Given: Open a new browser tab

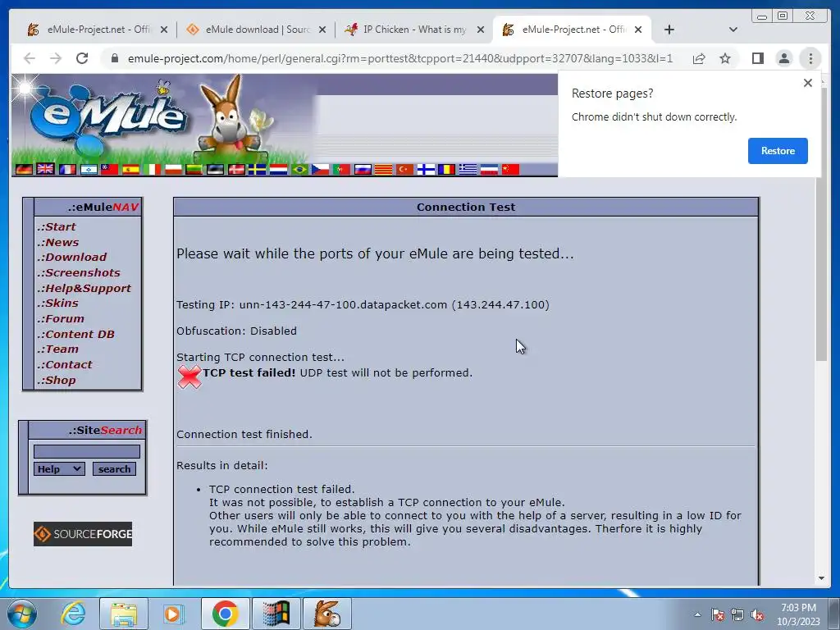Looking at the screenshot, I should click(x=669, y=30).
